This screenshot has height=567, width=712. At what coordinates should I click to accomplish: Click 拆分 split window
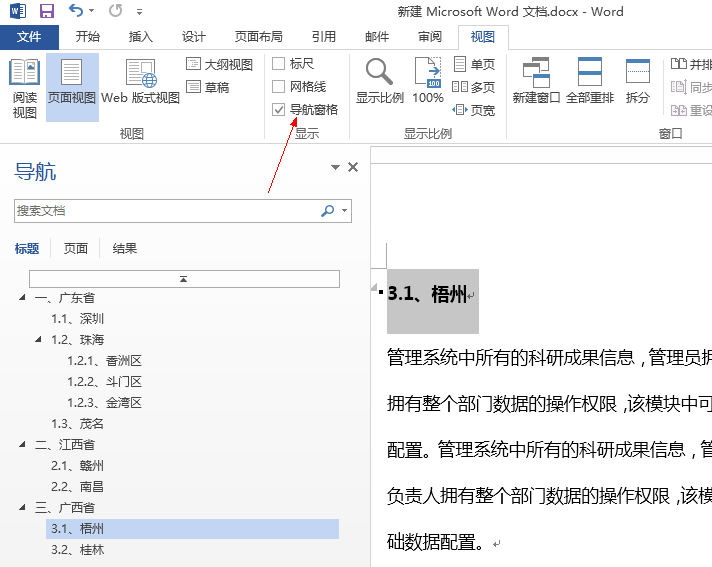(638, 81)
